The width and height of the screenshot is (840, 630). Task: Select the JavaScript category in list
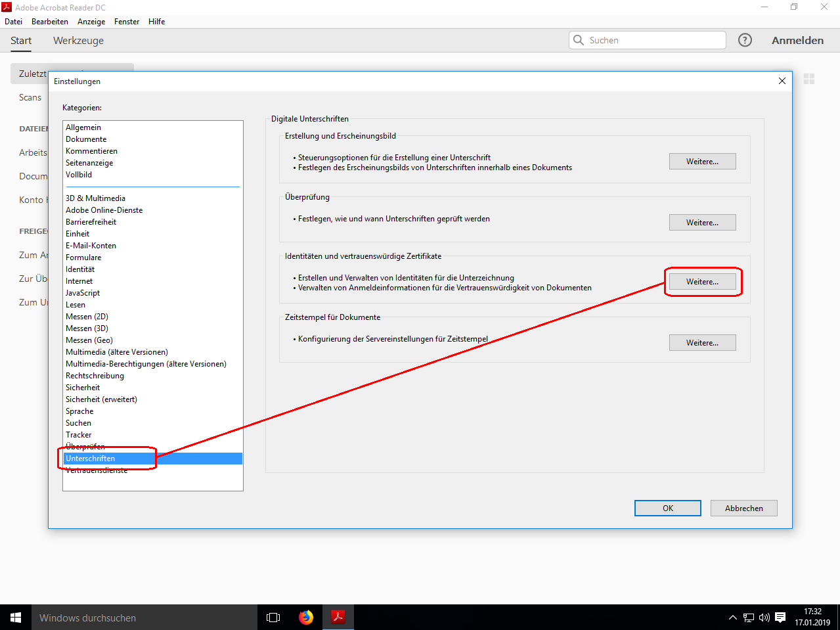coord(83,293)
